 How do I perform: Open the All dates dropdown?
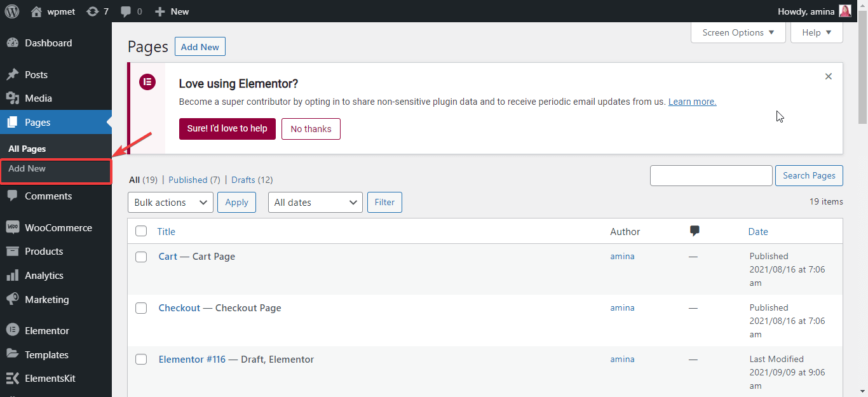(315, 203)
